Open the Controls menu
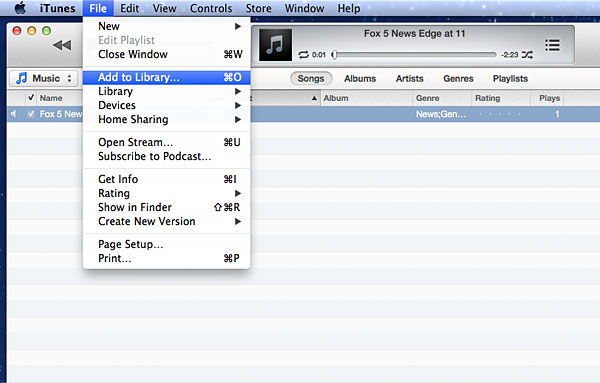The width and height of the screenshot is (600, 383). pos(211,8)
